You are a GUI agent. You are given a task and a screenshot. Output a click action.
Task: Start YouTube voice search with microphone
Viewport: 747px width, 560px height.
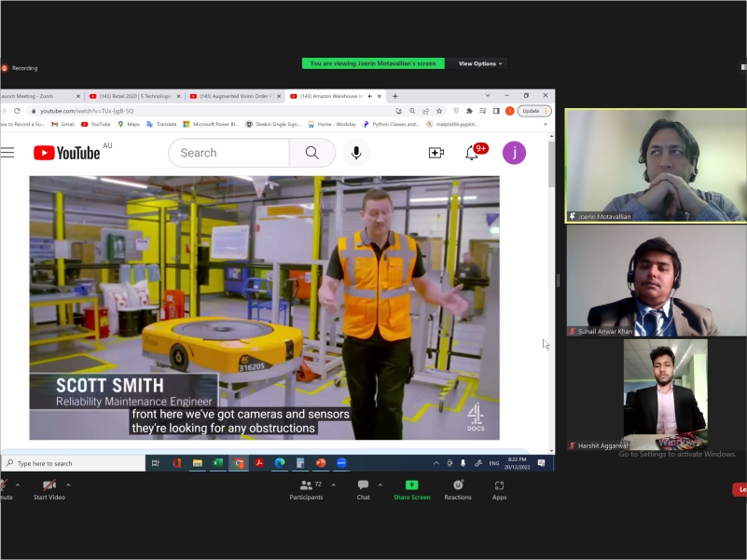pos(356,153)
